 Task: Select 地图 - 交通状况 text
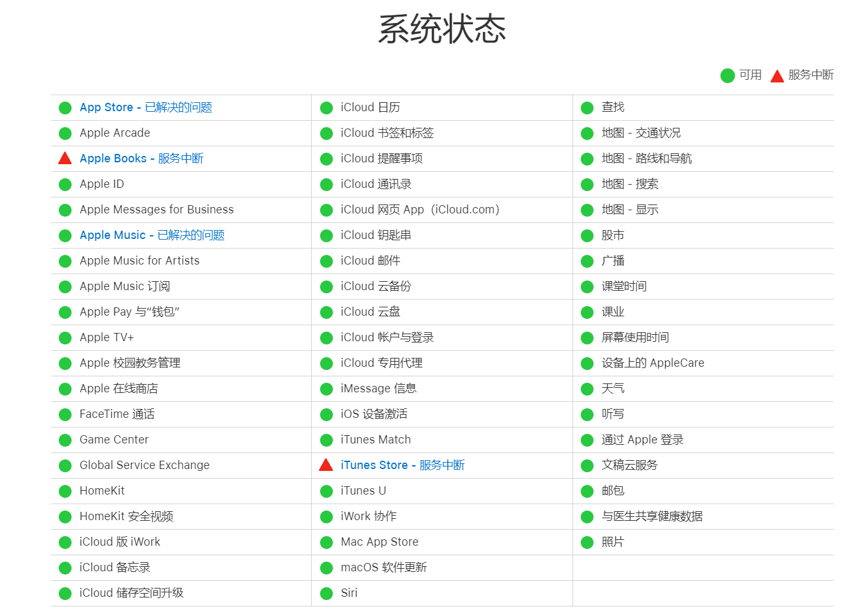641,133
